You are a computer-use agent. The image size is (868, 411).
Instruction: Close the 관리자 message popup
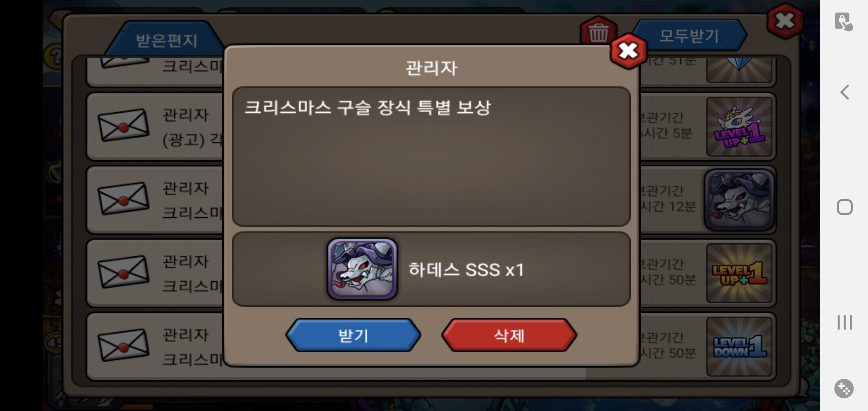click(628, 51)
